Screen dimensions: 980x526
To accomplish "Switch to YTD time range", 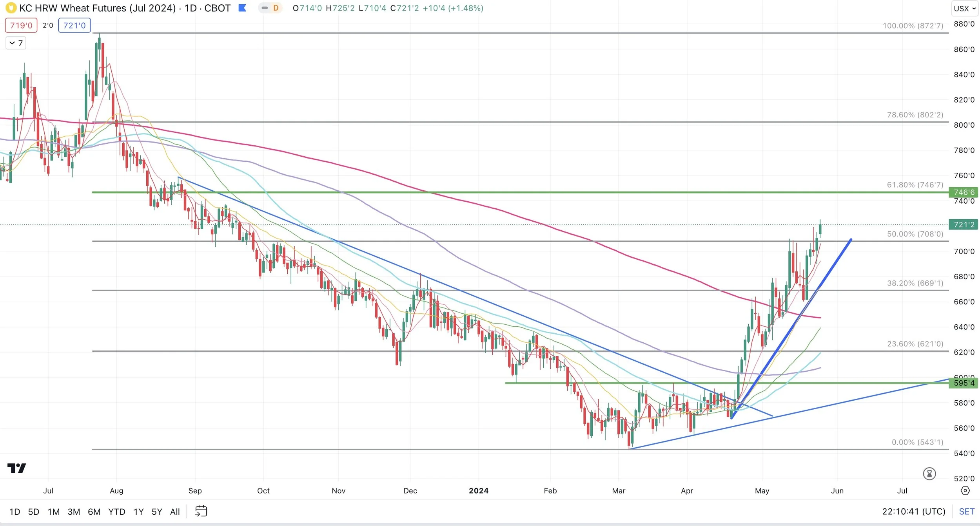I will pyautogui.click(x=117, y=512).
